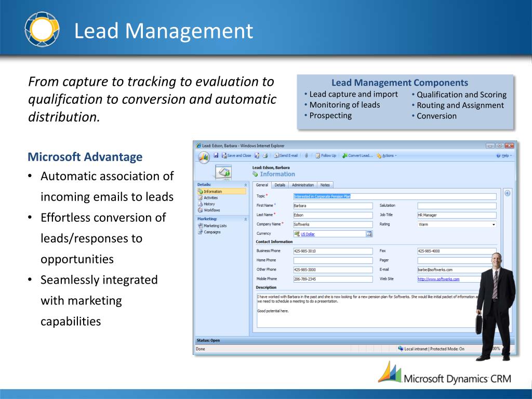Switch to the General tab
Screen dimensions: 532x399
[262, 185]
